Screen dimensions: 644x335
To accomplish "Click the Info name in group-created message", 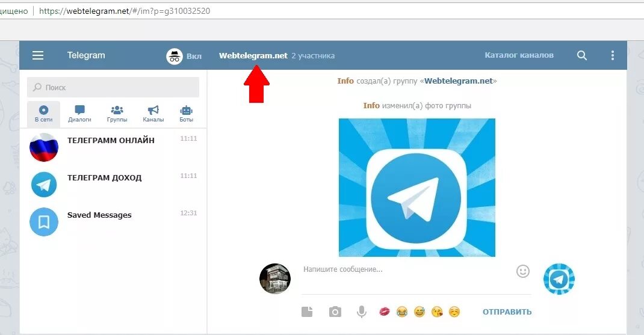I will pos(345,81).
